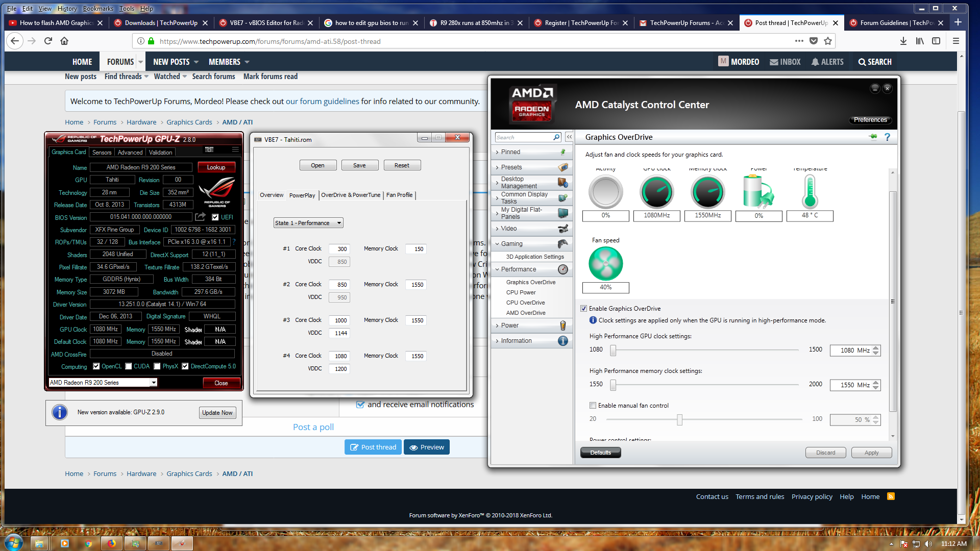Open Firefox from the taskbar

pyautogui.click(x=111, y=543)
